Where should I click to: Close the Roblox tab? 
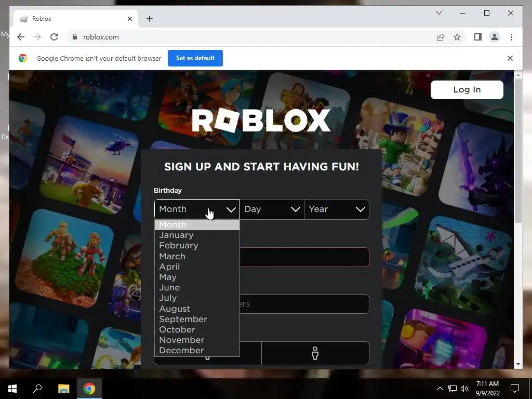pyautogui.click(x=129, y=19)
